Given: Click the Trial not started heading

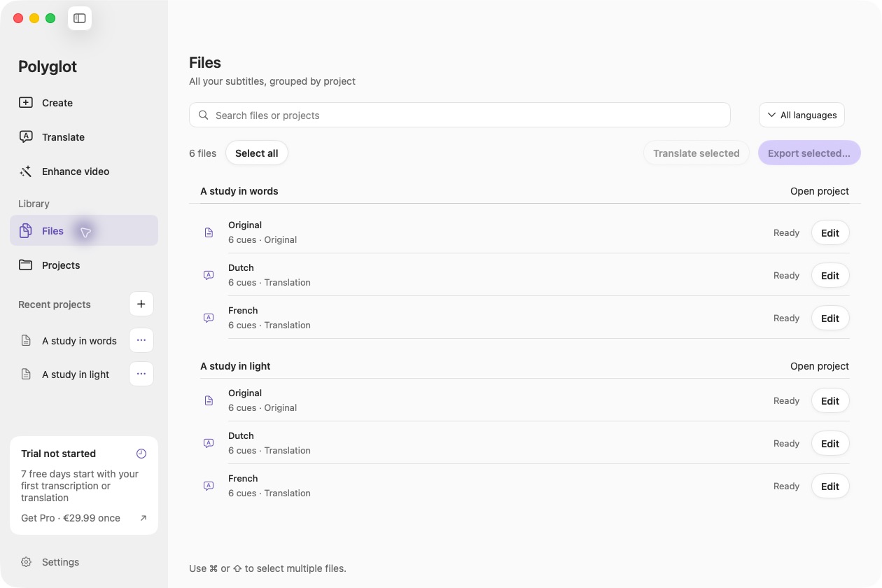Looking at the screenshot, I should [x=59, y=454].
